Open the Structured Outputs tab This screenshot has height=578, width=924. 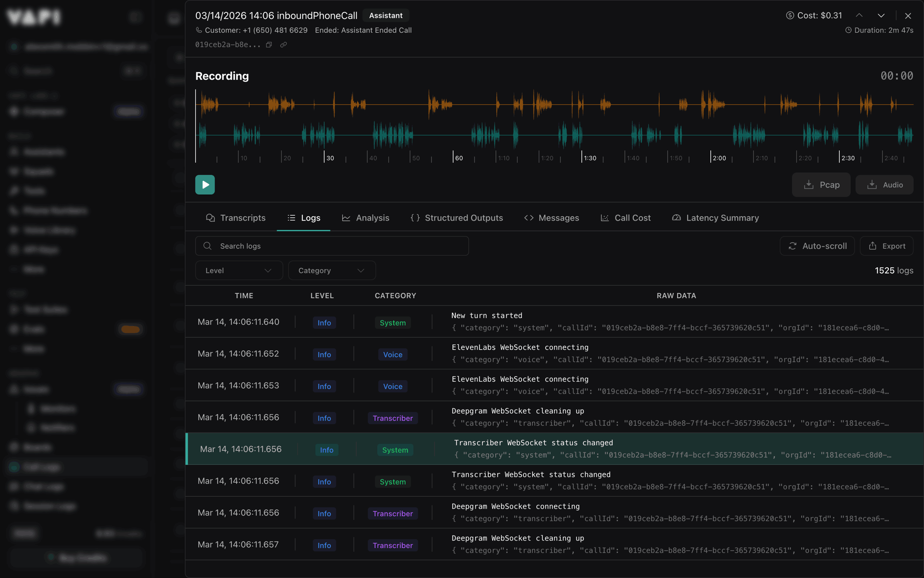click(457, 218)
